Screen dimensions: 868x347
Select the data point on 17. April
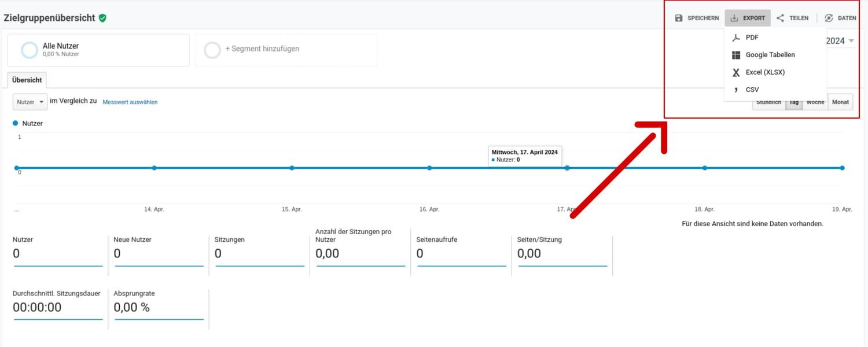pyautogui.click(x=567, y=167)
